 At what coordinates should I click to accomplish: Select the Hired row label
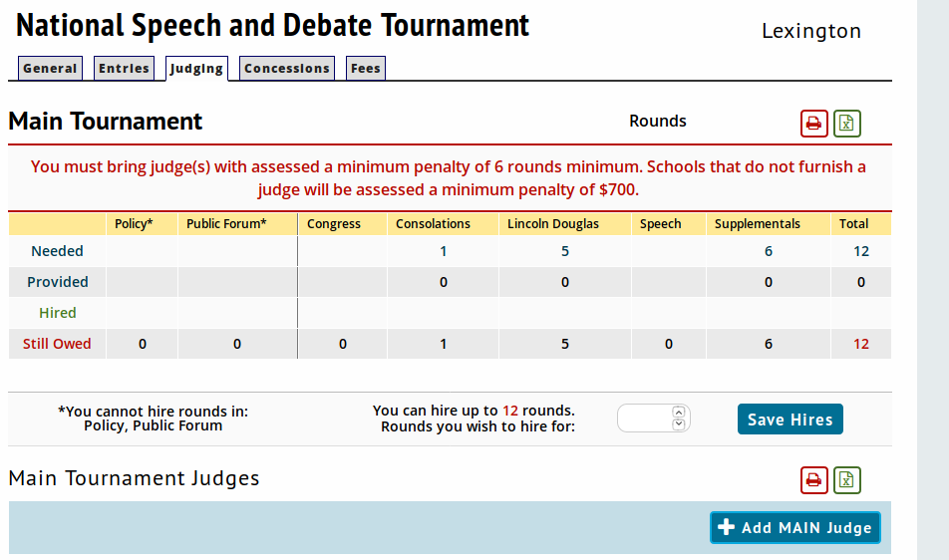pos(58,313)
